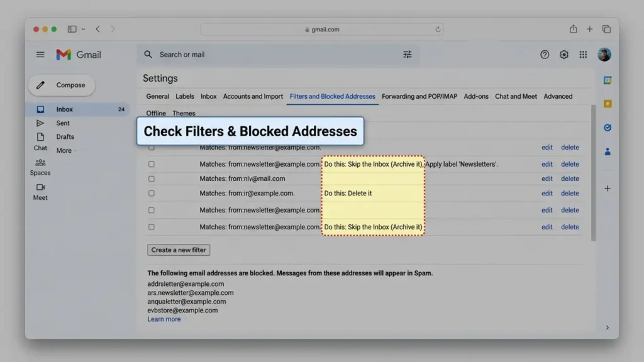
Task: Click Compose to write an email
Action: coord(62,85)
